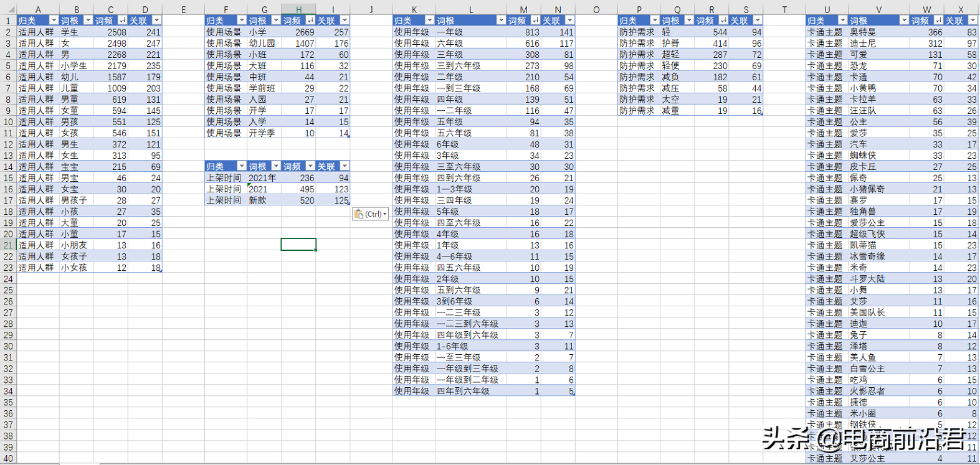Open 词频 sort dropdown in column R

[x=723, y=21]
